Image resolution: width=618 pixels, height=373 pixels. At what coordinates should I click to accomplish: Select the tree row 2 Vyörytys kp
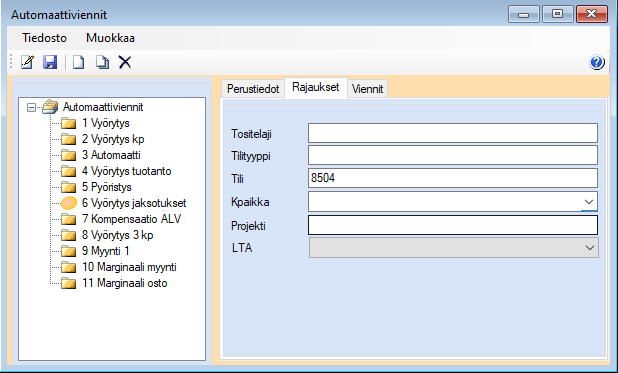(113, 139)
